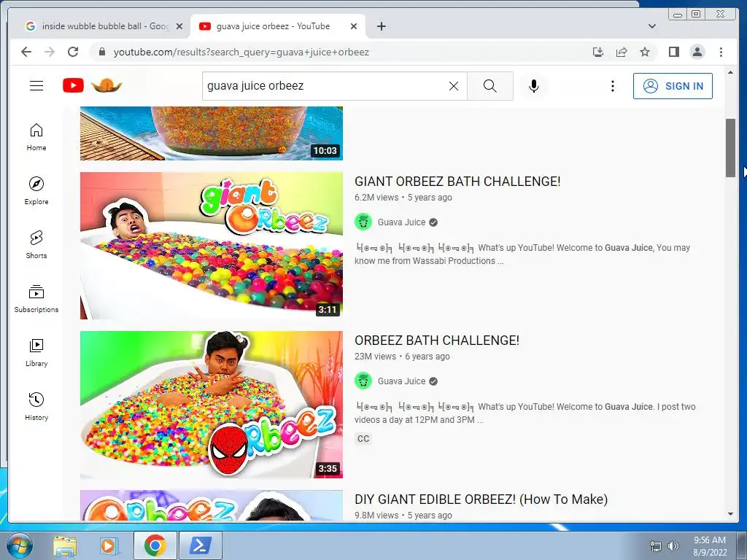Click the network tray icon
Viewport: 747px width, 560px height.
tap(656, 546)
